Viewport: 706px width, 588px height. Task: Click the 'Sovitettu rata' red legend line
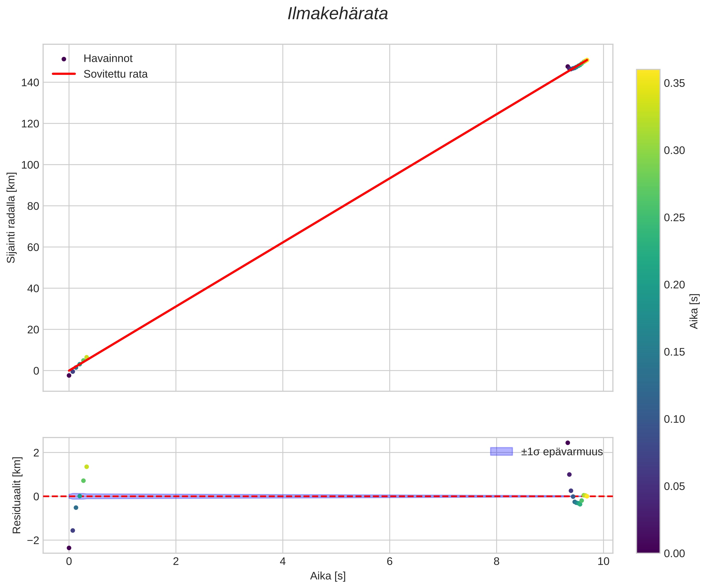point(64,74)
